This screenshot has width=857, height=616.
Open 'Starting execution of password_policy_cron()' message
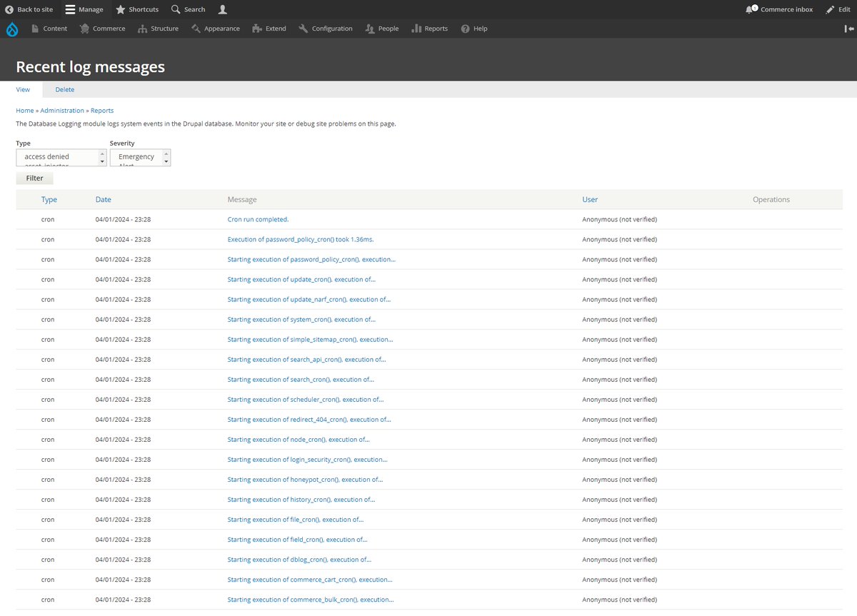point(311,260)
